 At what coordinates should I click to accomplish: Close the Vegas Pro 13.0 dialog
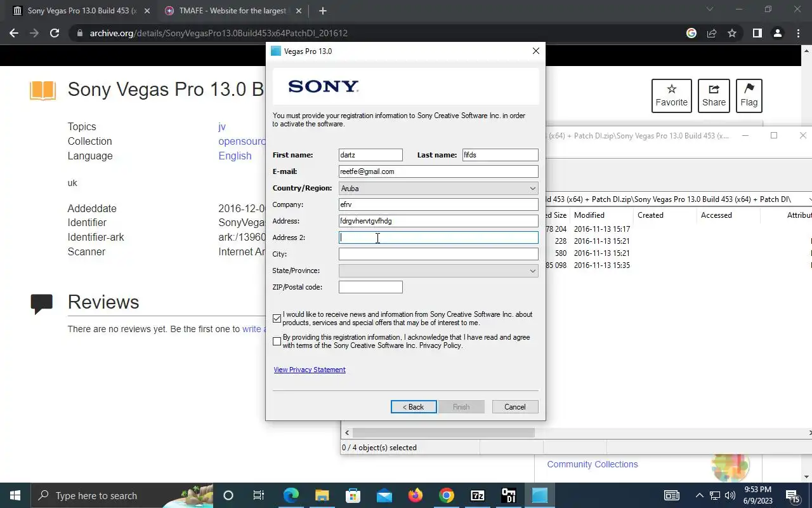[536, 51]
